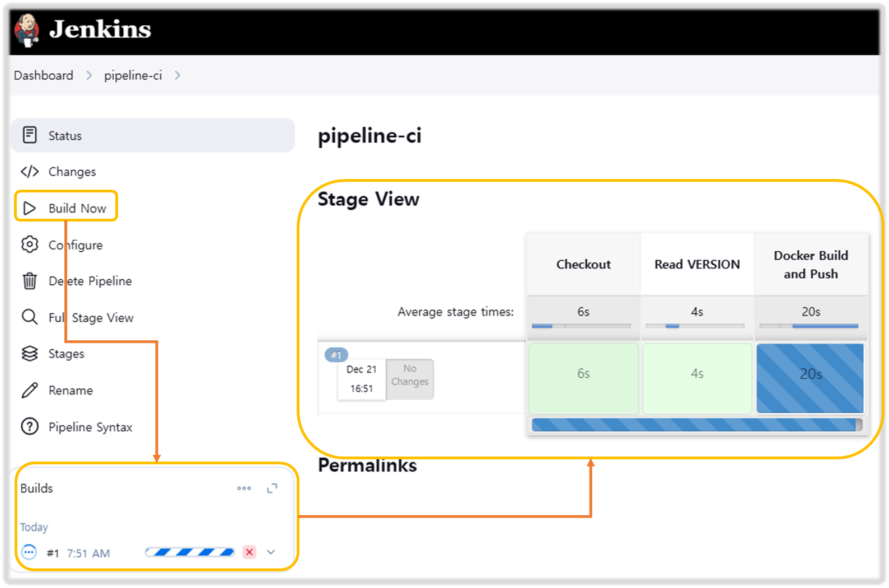Screen dimensions: 889x588
Task: Click Checkout stage header
Action: click(583, 264)
